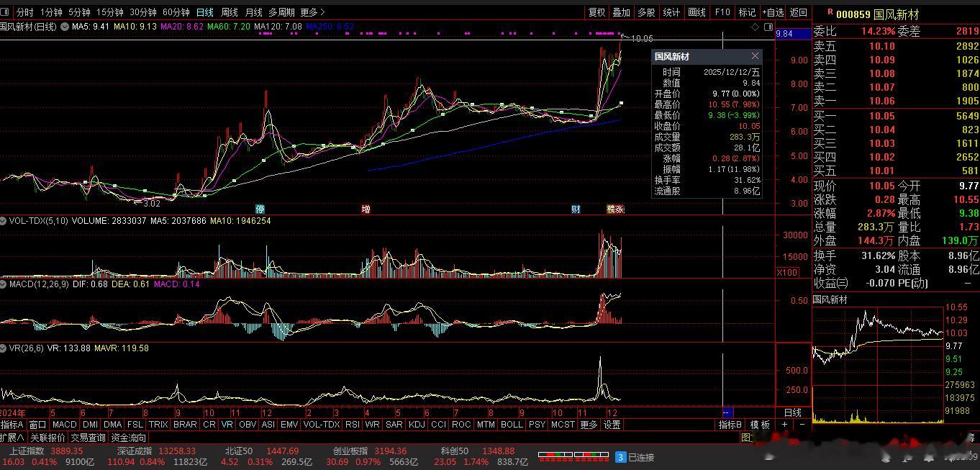The width and height of the screenshot is (980, 470).
Task: Click the 复权 toolbar button
Action: click(x=596, y=12)
